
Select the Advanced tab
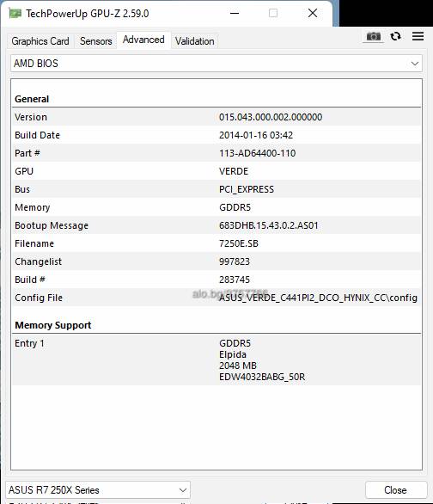pos(143,40)
